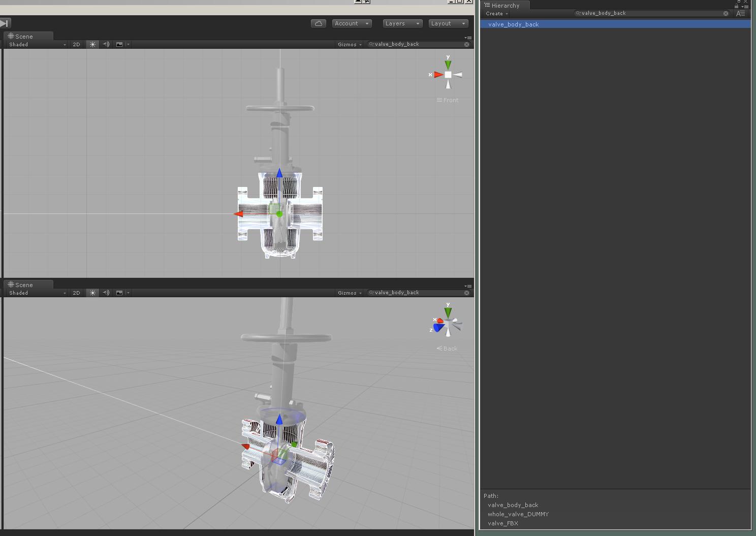Click red move arrow in lower Scene
This screenshot has width=756, height=536.
point(246,447)
